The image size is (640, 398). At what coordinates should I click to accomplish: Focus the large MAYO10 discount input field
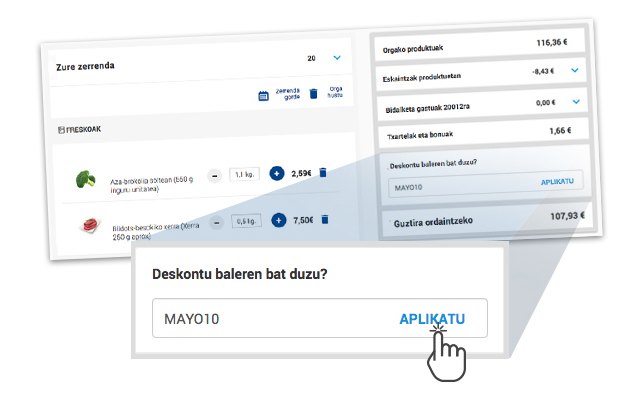click(x=320, y=318)
